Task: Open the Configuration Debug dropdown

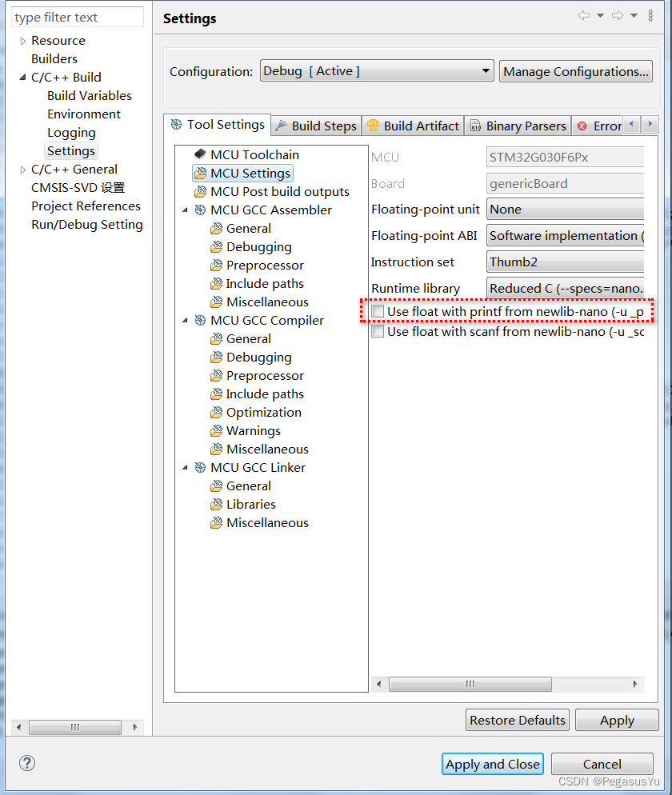Action: [x=377, y=71]
